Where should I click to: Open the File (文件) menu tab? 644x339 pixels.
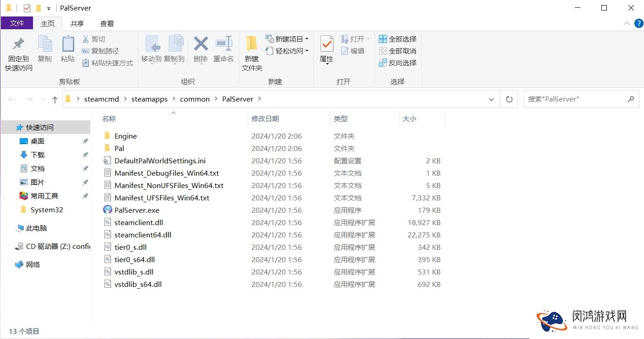pyautogui.click(x=17, y=23)
